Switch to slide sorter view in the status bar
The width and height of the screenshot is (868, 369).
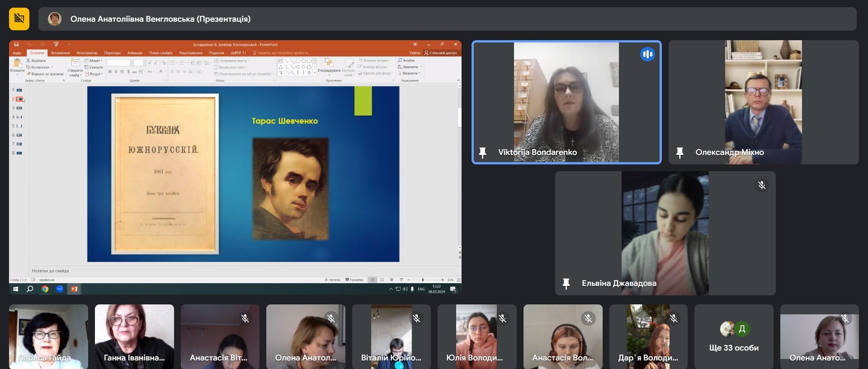[382, 280]
